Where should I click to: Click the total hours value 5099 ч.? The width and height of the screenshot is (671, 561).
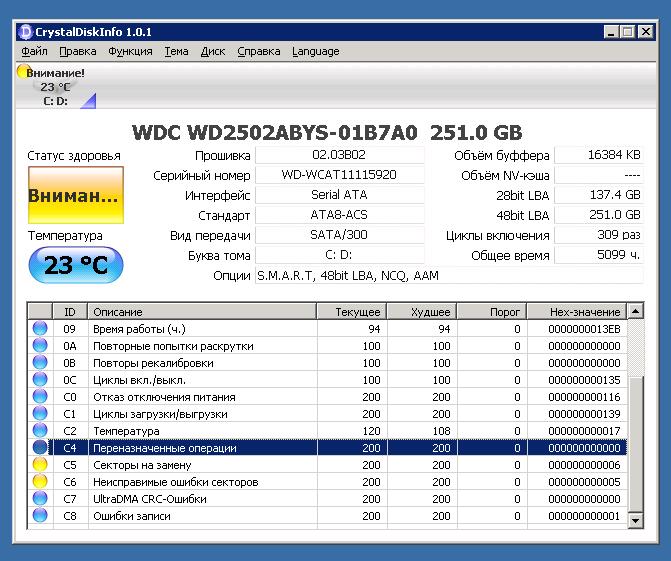(599, 255)
